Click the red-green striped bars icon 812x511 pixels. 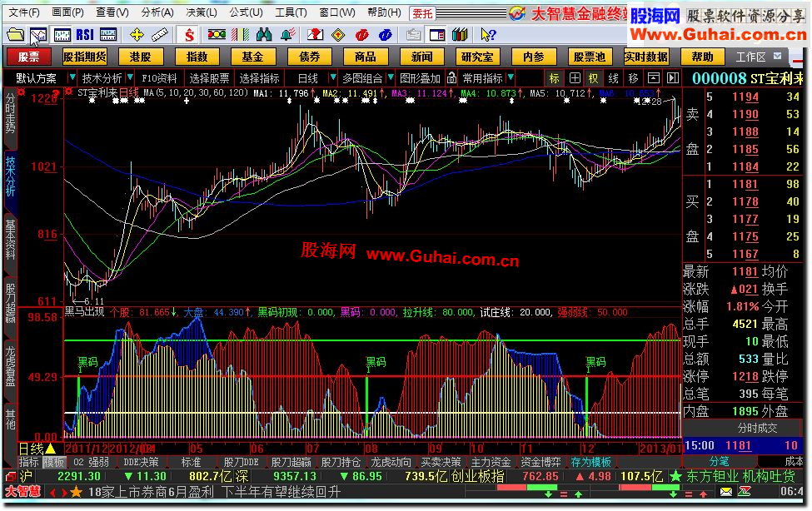(241, 35)
